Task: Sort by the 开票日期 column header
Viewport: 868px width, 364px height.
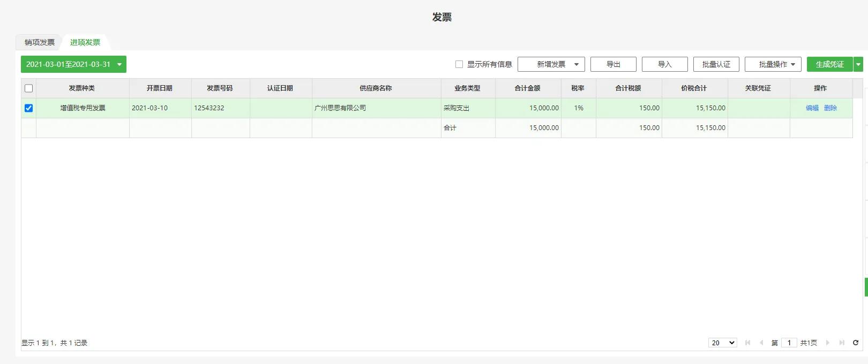Action: [x=160, y=88]
